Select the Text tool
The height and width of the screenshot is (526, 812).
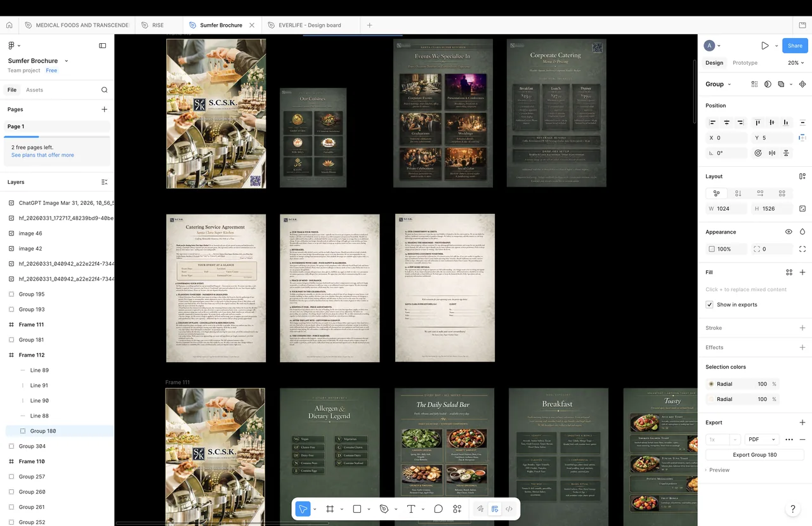click(411, 509)
